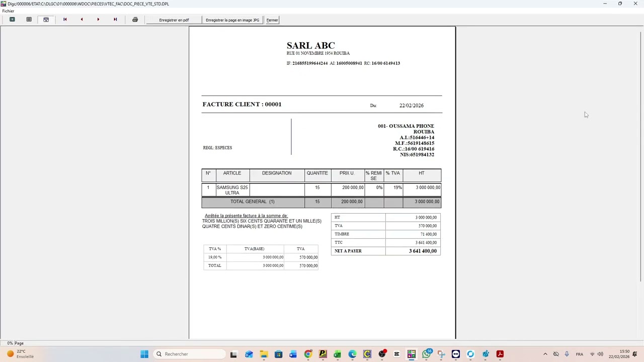The height and width of the screenshot is (362, 644).
Task: Click Enregistrer la page en image JPG
Action: click(x=232, y=20)
